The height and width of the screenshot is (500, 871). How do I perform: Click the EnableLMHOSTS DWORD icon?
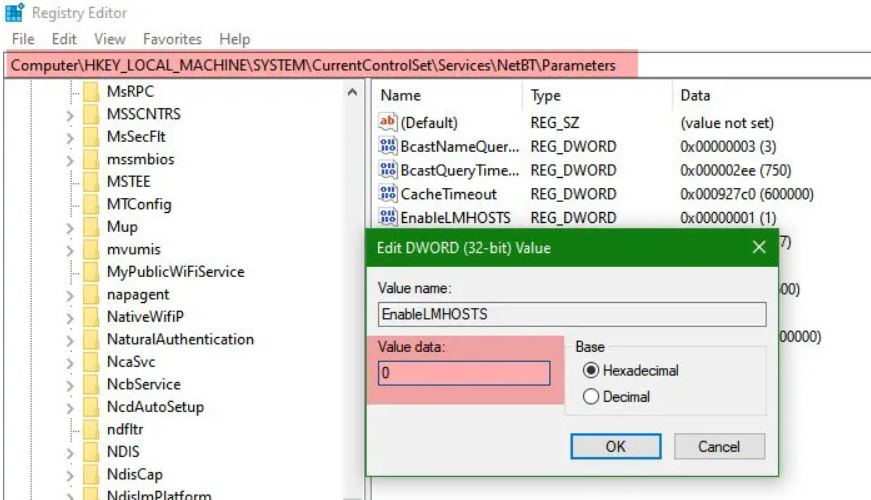tap(387, 217)
